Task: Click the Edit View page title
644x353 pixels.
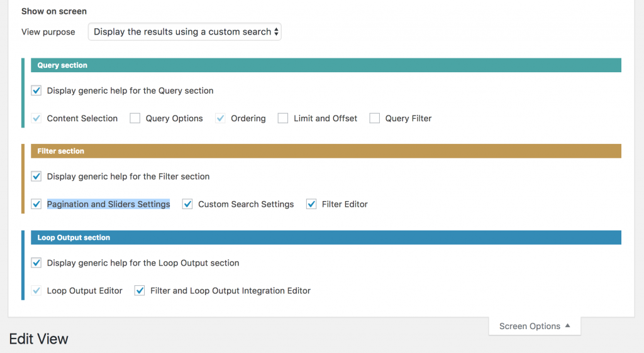Action: click(38, 339)
